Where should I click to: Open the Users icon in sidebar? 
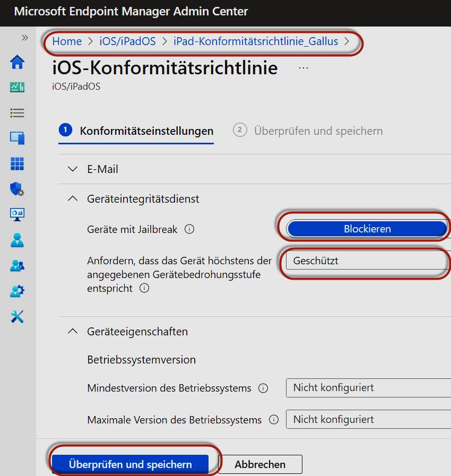click(x=18, y=240)
